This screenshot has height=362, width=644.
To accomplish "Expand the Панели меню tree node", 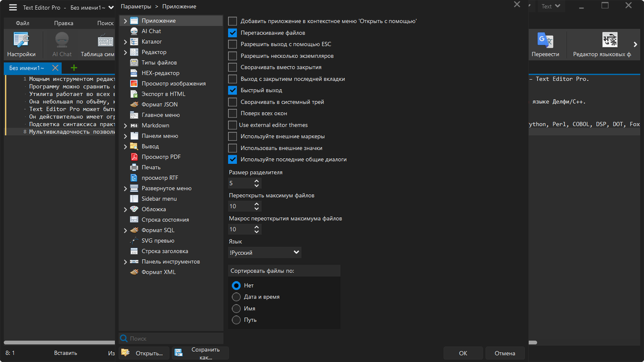I will 125,136.
